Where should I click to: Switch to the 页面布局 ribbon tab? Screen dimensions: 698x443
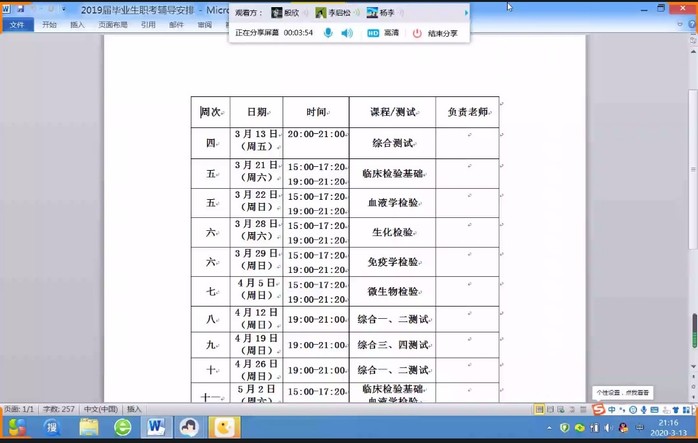pos(113,24)
